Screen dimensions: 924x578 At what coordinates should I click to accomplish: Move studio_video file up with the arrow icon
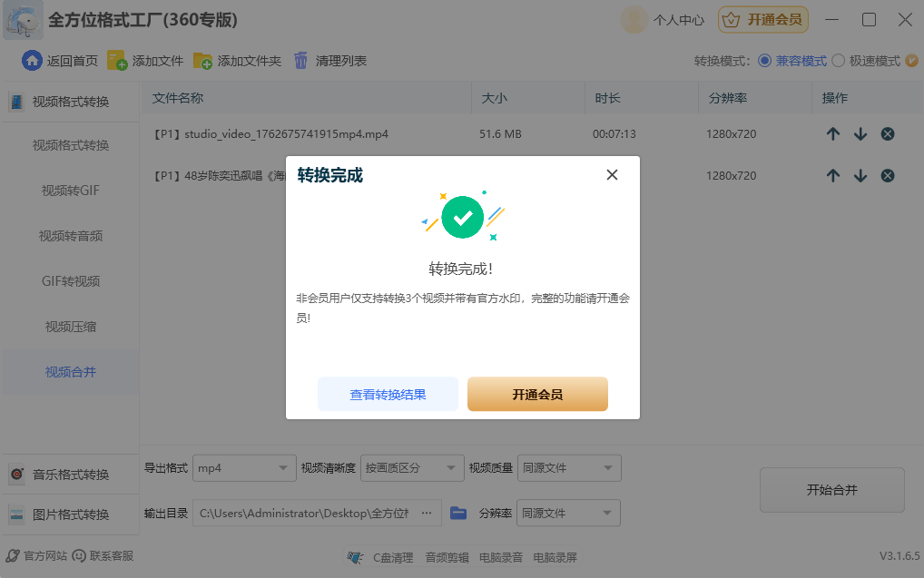[833, 133]
